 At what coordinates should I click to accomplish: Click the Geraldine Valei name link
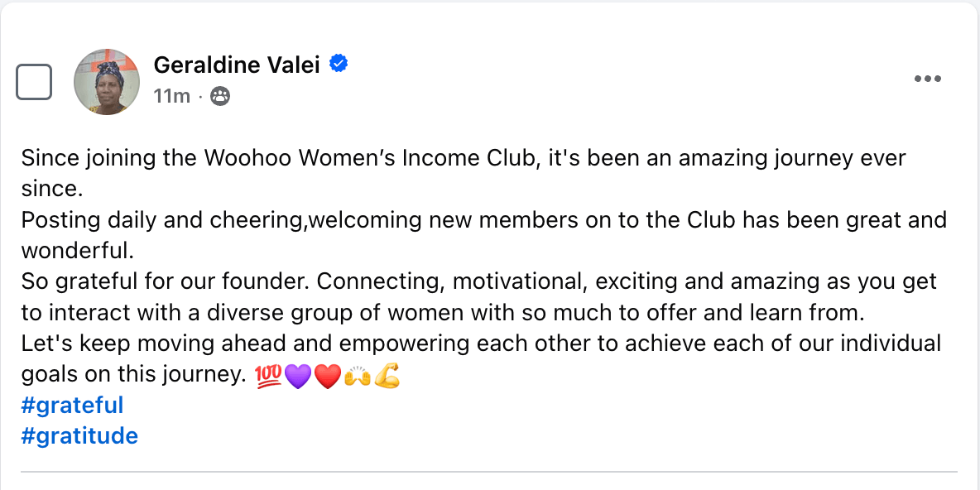coord(237,65)
